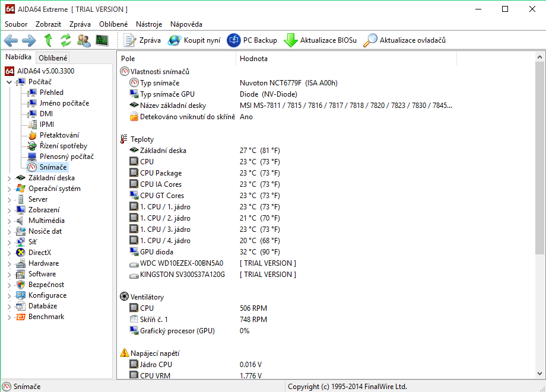Open the Soubor menu
The width and height of the screenshot is (546, 392).
(16, 24)
